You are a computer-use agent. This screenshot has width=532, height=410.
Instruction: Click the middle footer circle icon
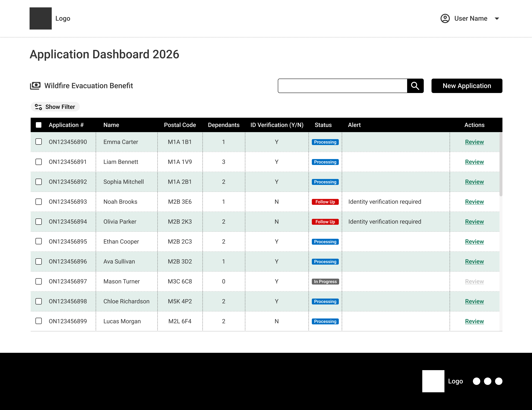[x=487, y=381]
